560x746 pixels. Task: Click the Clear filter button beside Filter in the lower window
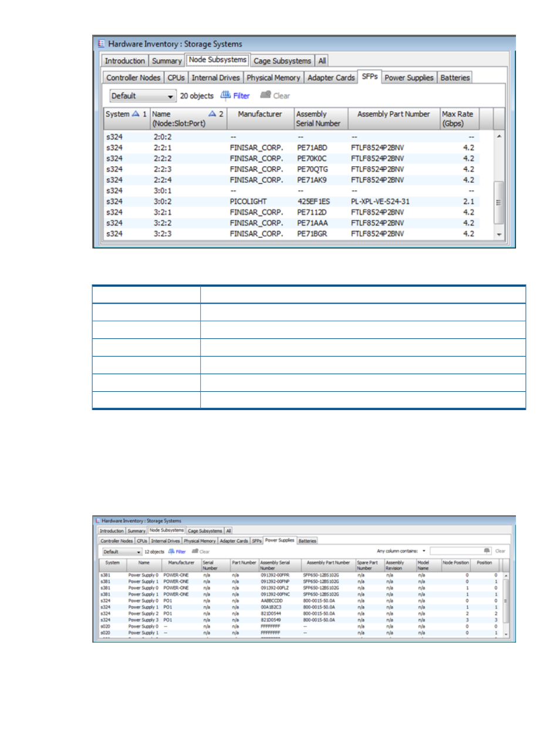[201, 552]
